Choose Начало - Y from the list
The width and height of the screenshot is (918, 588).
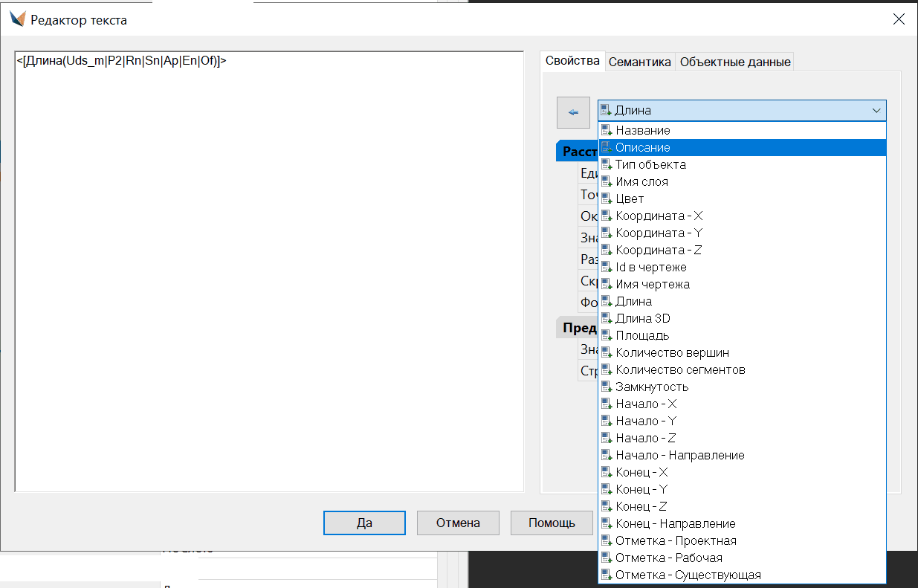tap(743, 421)
